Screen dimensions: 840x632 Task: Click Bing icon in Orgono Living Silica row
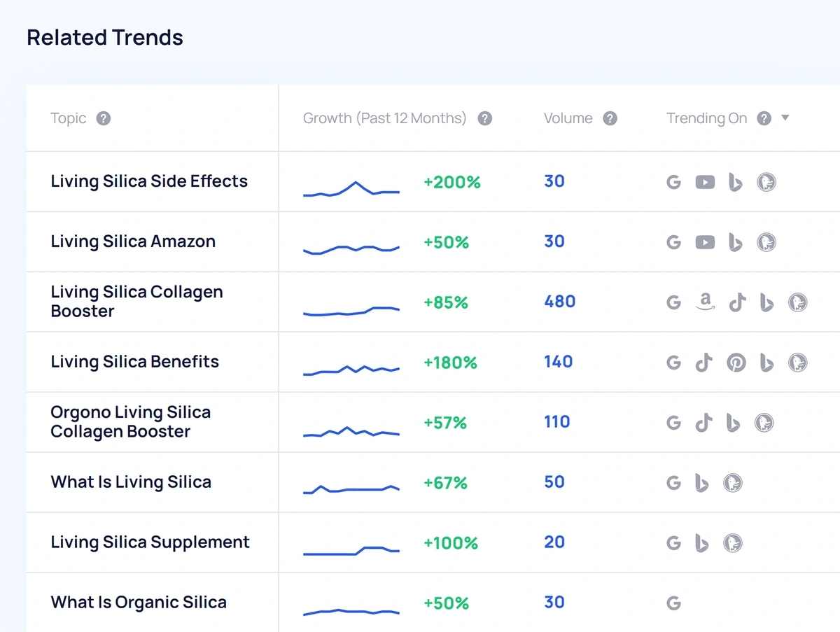tap(734, 423)
